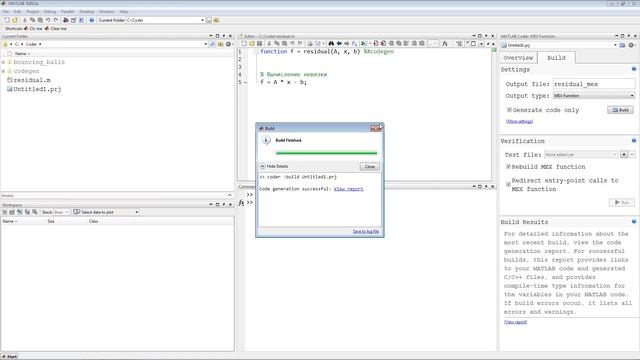The height and width of the screenshot is (360, 640).
Task: Click the Build button in Settings
Action: click(x=620, y=110)
